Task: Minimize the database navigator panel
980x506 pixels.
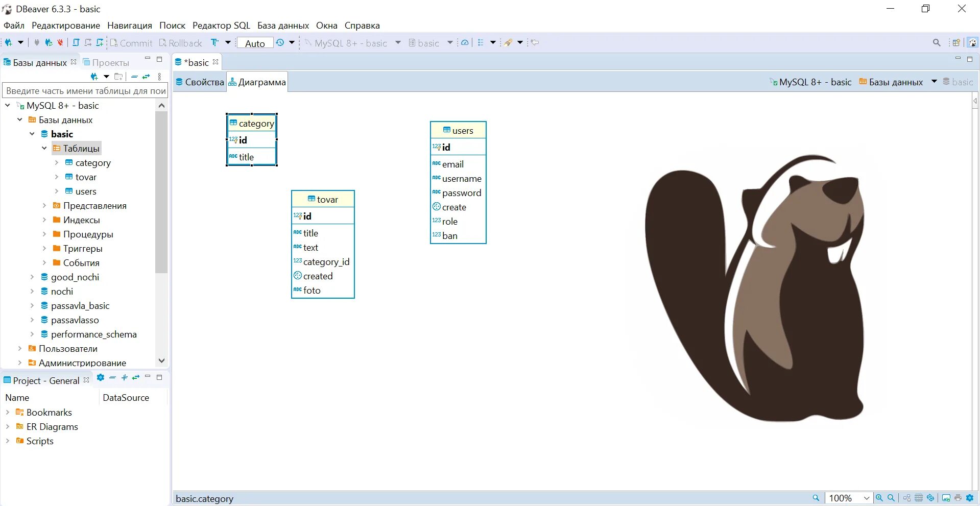Action: (148, 59)
